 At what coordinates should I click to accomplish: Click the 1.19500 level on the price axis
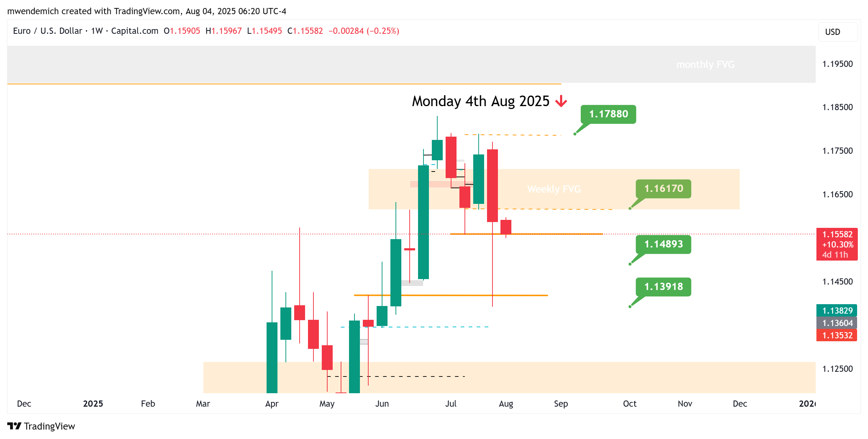click(x=837, y=64)
